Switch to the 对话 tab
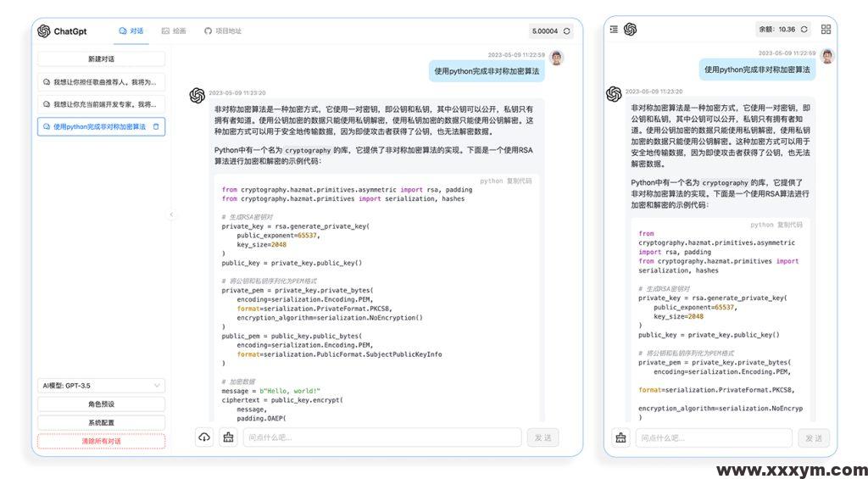This screenshot has width=868, height=479. 131,31
